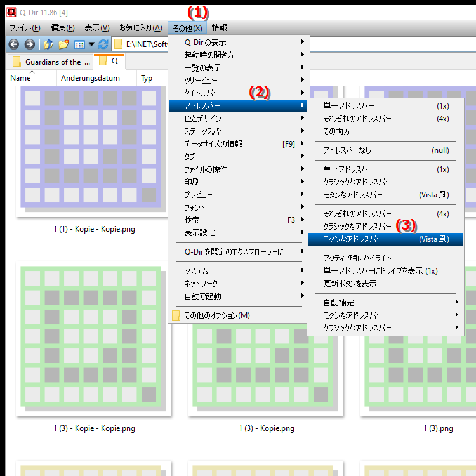
Task: Click the その他(X) menu
Action: [187, 28]
